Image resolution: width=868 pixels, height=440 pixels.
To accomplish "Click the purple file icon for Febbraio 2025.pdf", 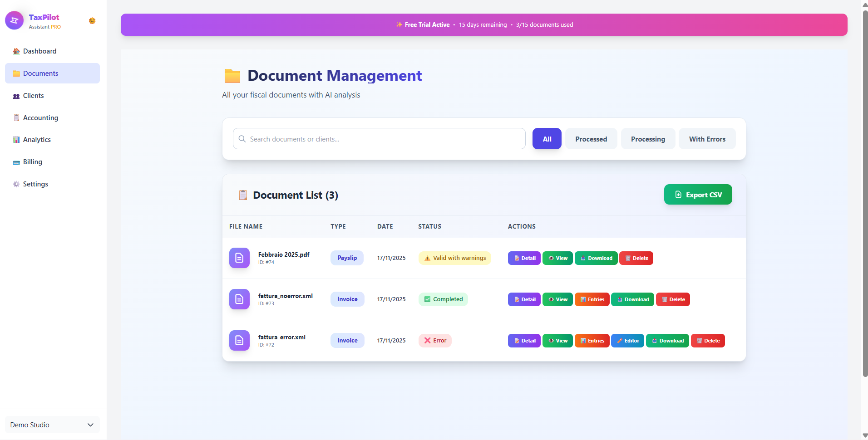I will [239, 258].
